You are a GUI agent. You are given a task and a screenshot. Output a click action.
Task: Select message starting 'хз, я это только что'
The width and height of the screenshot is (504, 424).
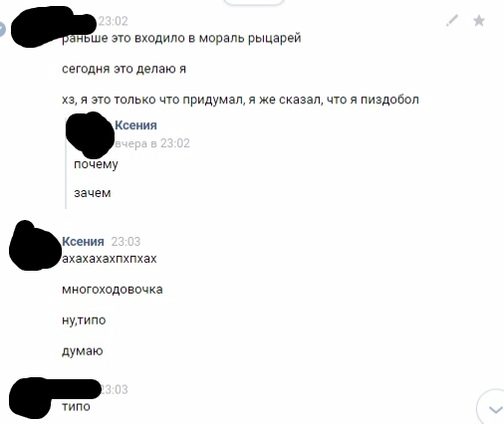tap(240, 100)
